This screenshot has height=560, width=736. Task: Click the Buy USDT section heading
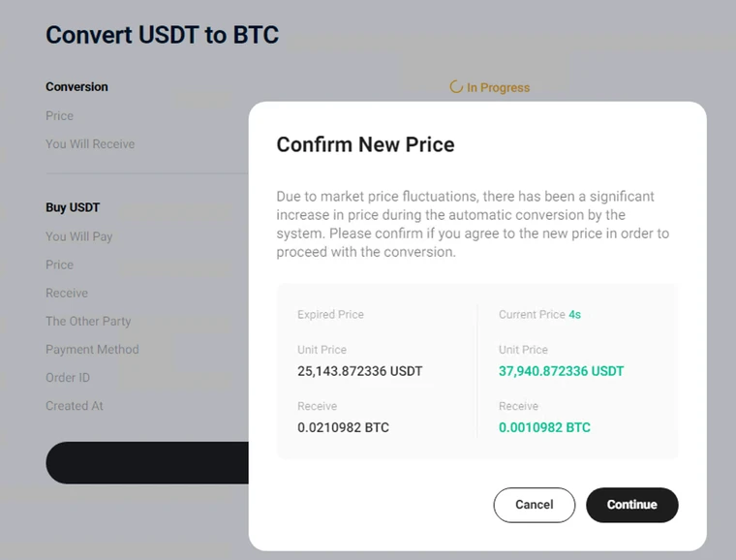pyautogui.click(x=73, y=207)
